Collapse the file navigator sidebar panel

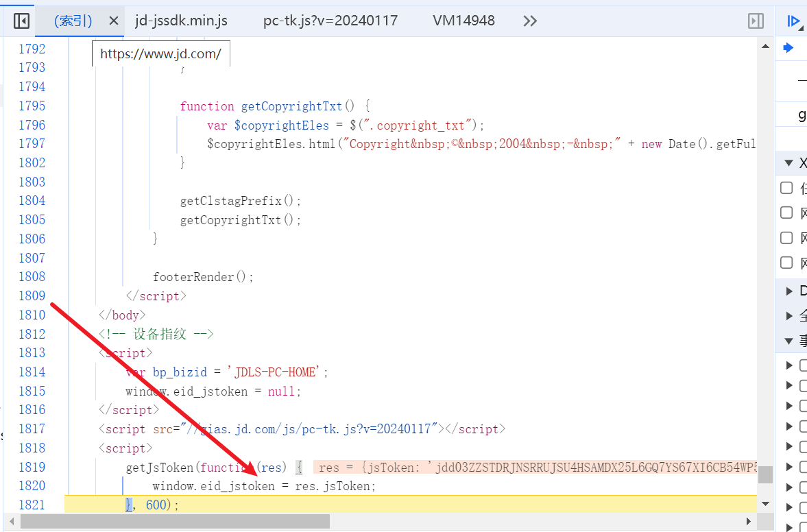tap(21, 21)
